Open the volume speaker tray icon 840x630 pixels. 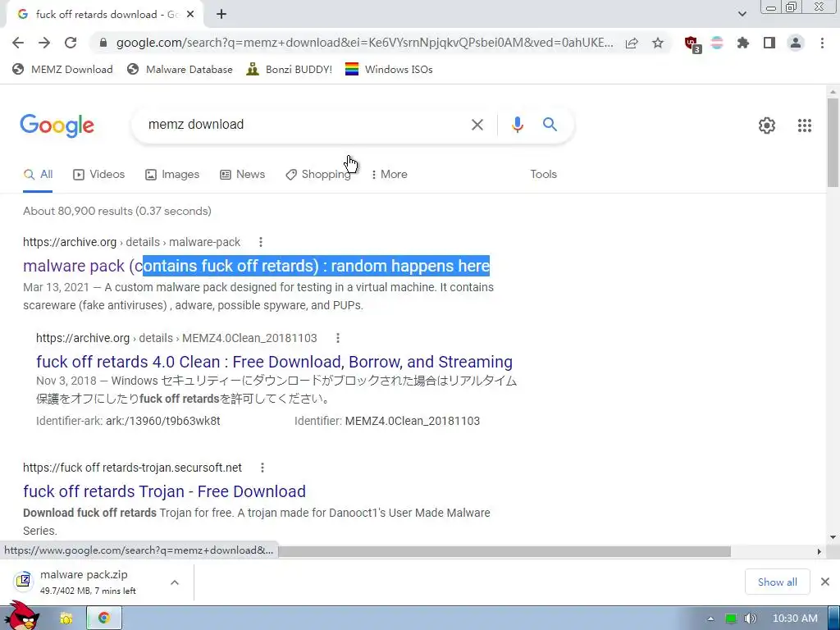[750, 619]
